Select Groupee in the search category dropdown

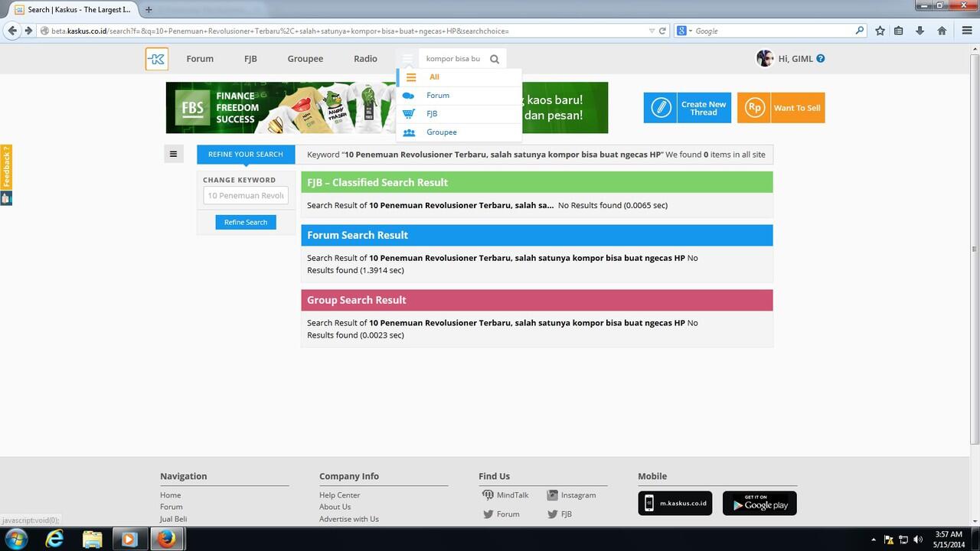pyautogui.click(x=459, y=132)
